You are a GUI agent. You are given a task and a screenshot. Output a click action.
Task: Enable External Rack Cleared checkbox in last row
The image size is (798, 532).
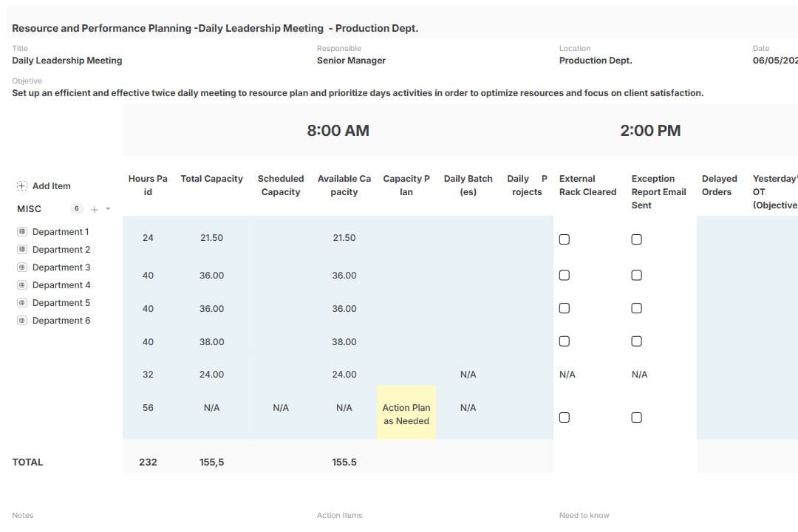coord(565,417)
